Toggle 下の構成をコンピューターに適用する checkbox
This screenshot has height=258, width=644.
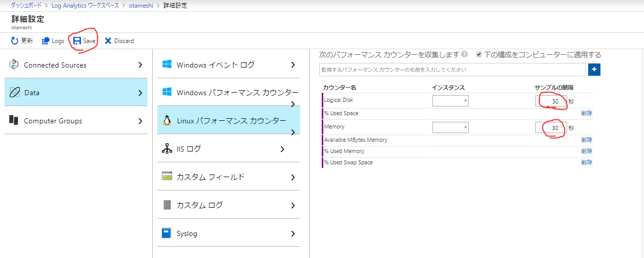pyautogui.click(x=479, y=54)
